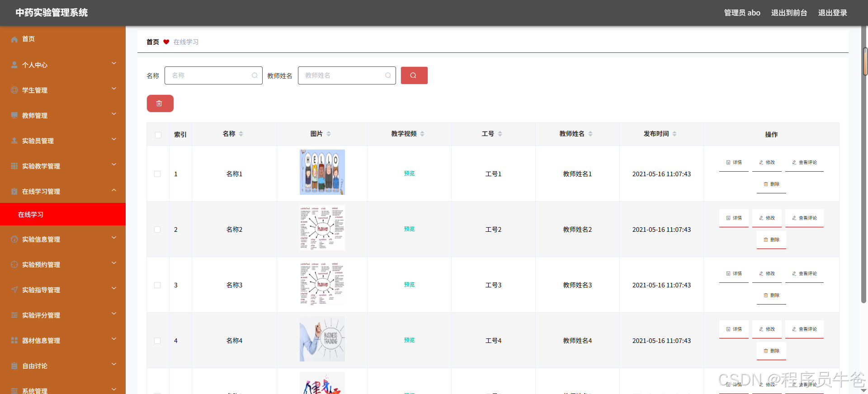Click the red heart icon in breadcrumb
This screenshot has height=394, width=868.
(166, 42)
